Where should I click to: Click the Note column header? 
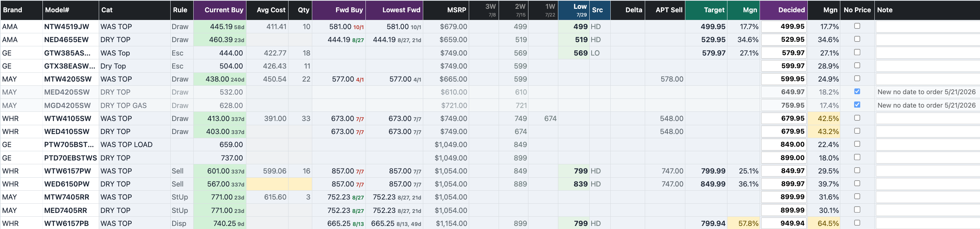(x=927, y=10)
